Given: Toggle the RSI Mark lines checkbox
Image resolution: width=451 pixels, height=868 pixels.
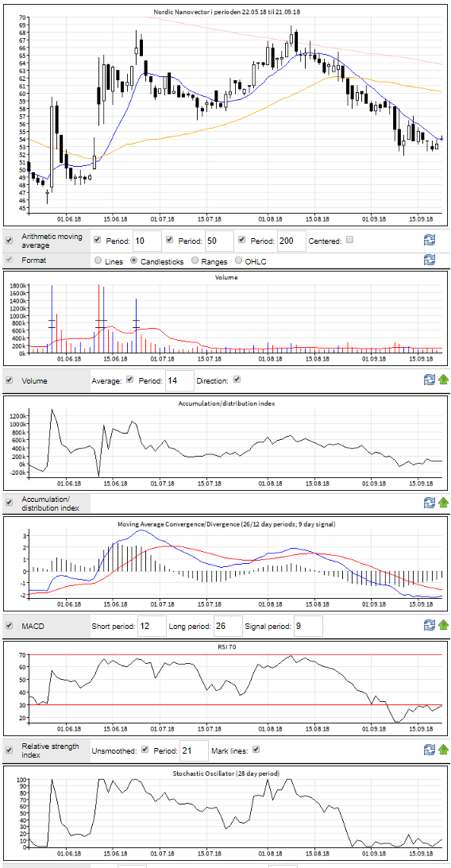Looking at the screenshot, I should (255, 749).
